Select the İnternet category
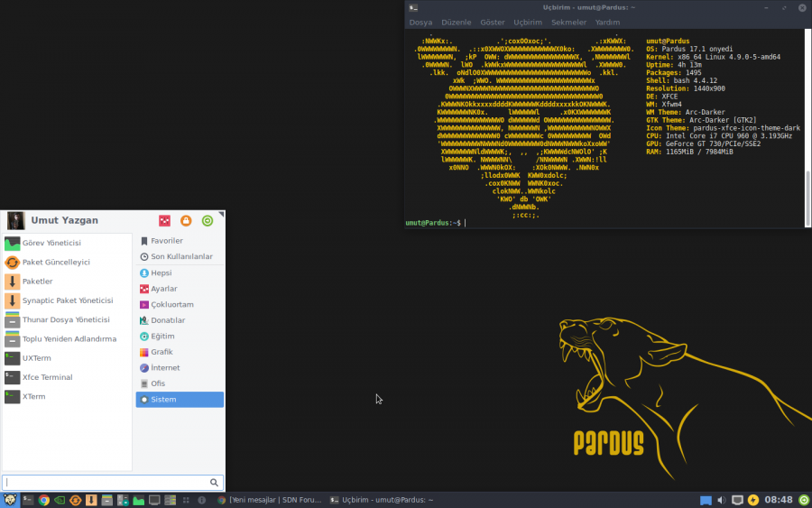The width and height of the screenshot is (812, 508). [x=165, y=368]
